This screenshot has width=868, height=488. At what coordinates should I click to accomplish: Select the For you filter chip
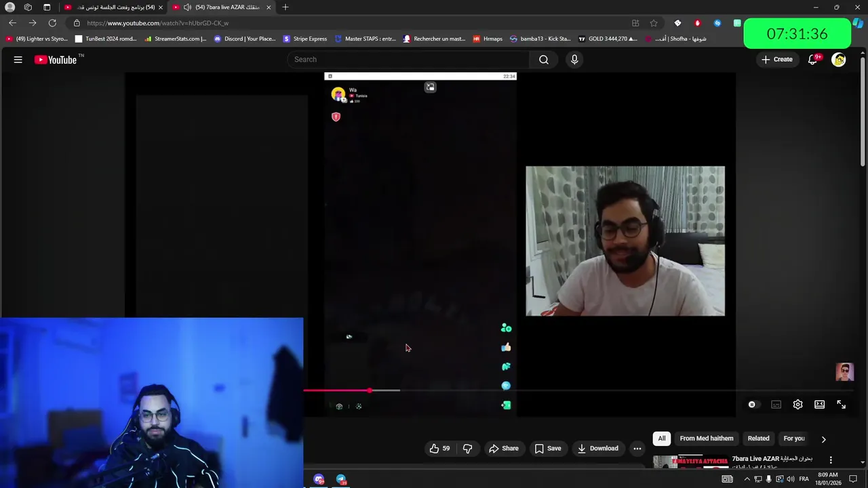[794, 439]
